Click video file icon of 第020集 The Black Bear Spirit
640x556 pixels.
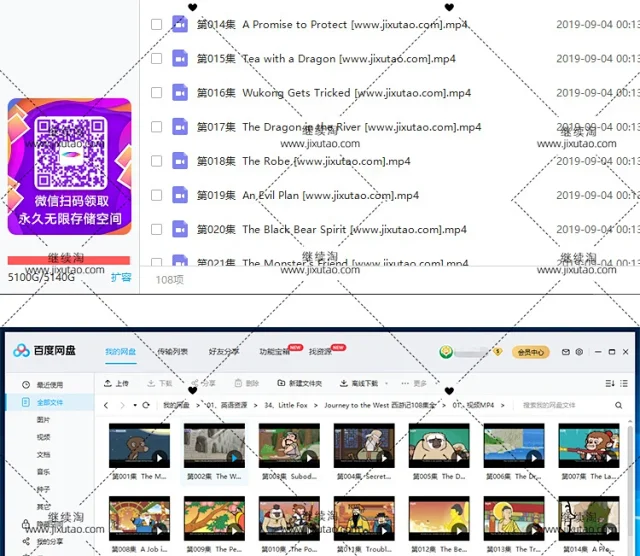[180, 229]
